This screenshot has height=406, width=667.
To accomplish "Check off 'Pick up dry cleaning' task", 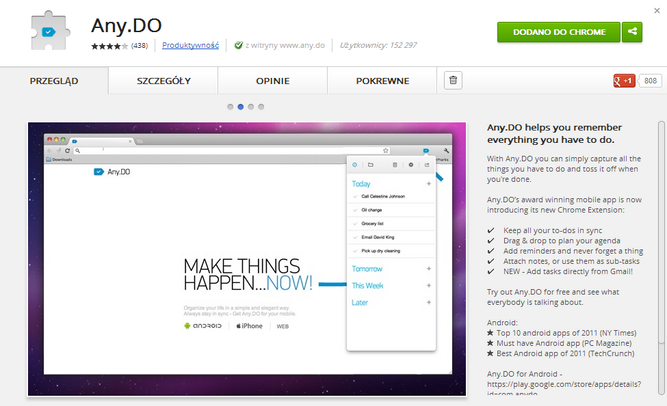I will click(x=355, y=251).
